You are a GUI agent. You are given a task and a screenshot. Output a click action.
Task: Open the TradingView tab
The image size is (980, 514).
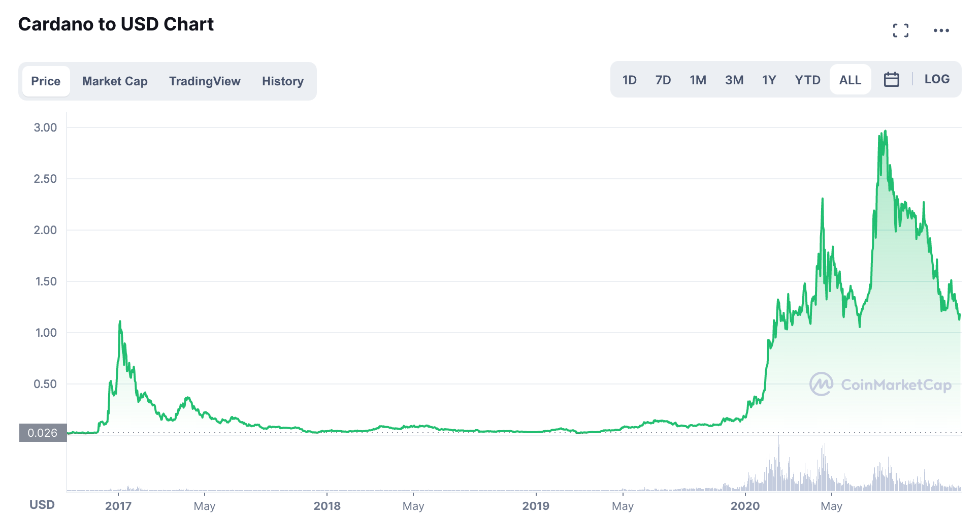205,81
